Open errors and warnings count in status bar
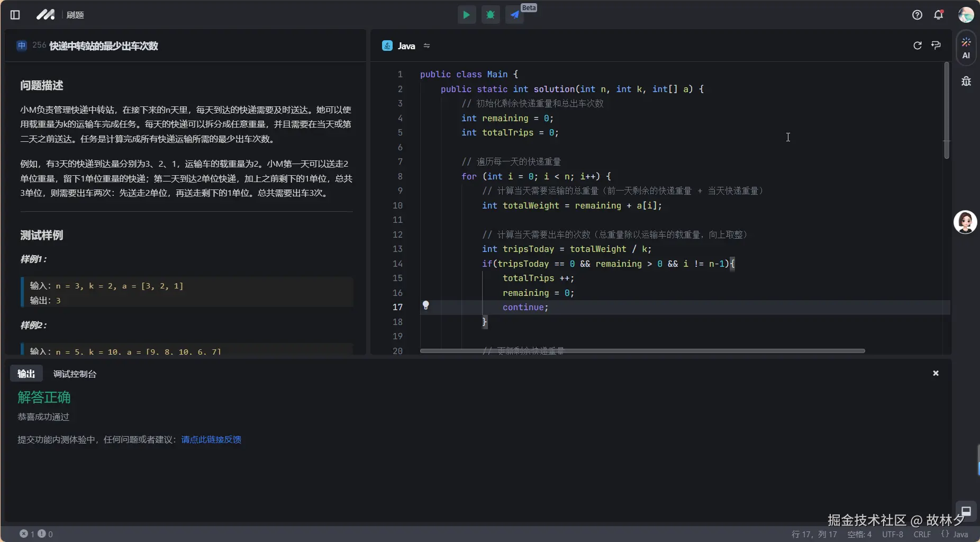Image resolution: width=980 pixels, height=542 pixels. pos(36,534)
